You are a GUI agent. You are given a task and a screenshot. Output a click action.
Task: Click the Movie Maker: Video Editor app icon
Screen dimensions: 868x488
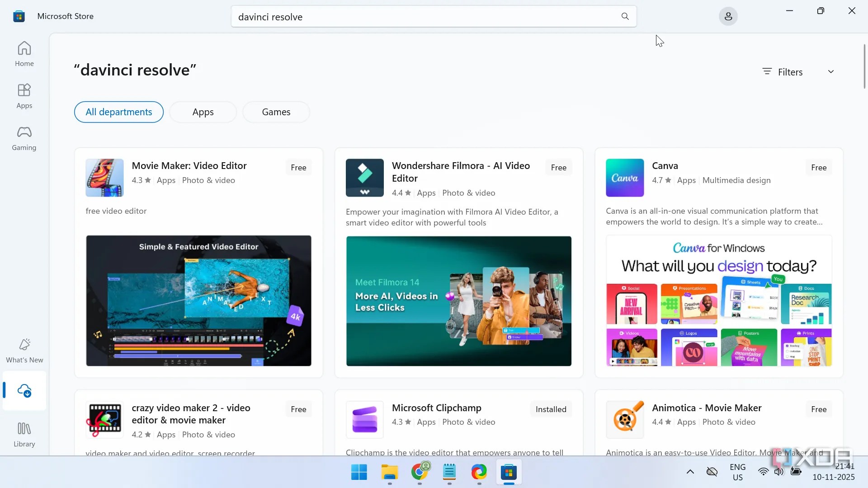pos(104,178)
